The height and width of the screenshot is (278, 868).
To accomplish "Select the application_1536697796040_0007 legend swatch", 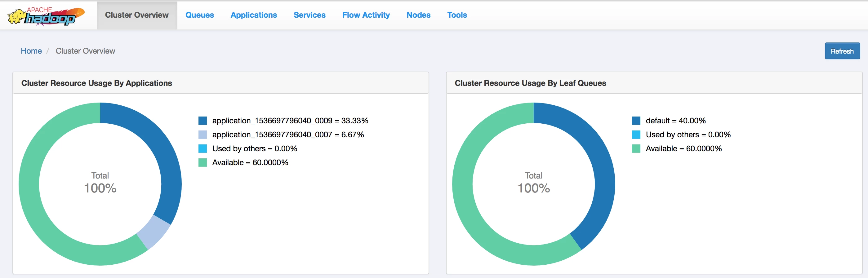I will point(203,135).
